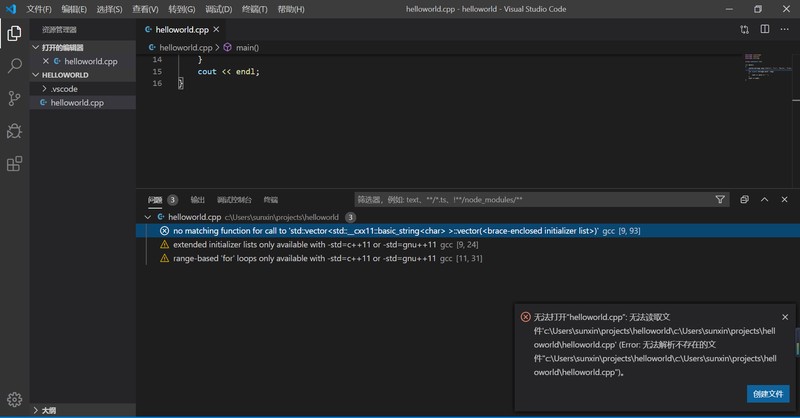Viewport: 800px width, 418px height.
Task: Click the problems count badge next to 问题
Action: coord(173,200)
